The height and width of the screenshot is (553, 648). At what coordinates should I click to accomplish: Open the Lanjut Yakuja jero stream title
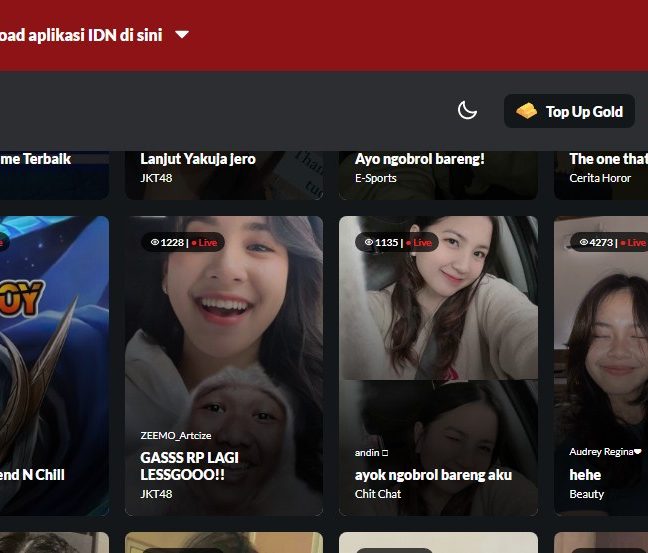[198, 159]
